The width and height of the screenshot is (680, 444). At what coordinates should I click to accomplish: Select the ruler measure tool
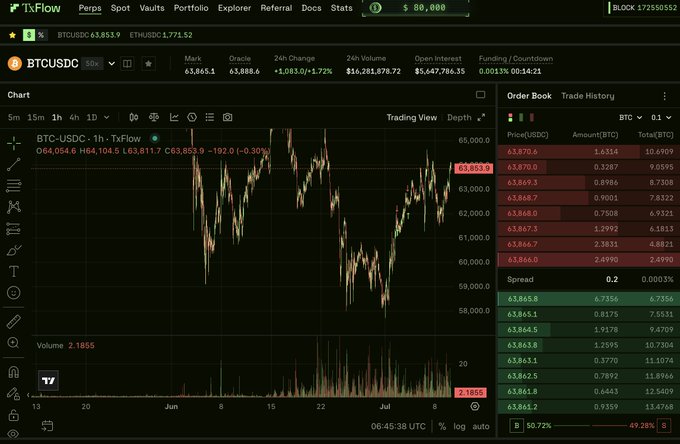point(14,321)
